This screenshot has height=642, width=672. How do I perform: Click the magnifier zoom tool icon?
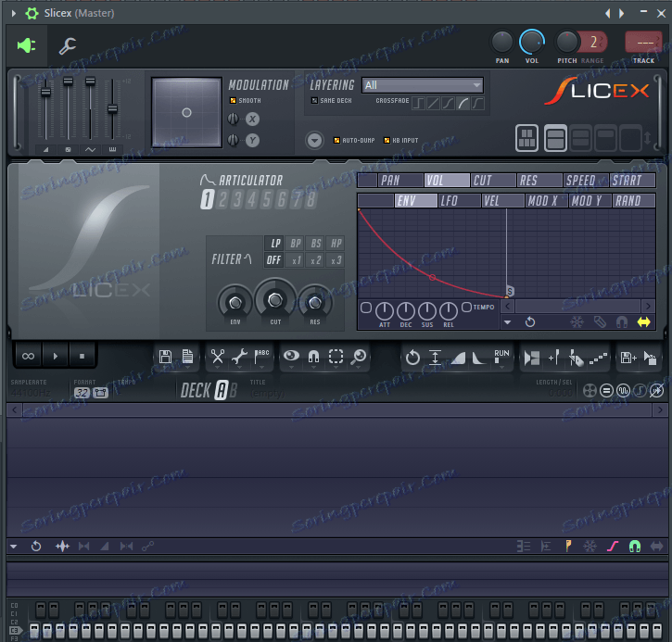(x=359, y=356)
